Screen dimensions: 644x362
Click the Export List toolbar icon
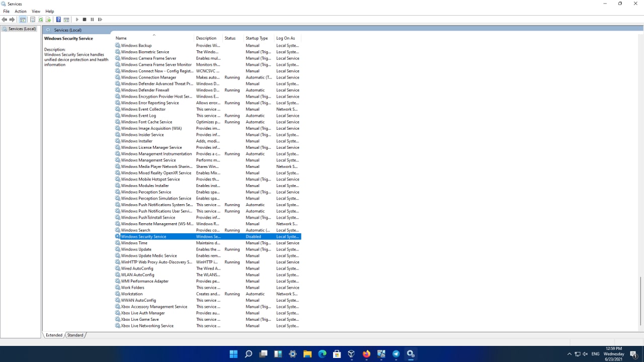click(x=48, y=20)
